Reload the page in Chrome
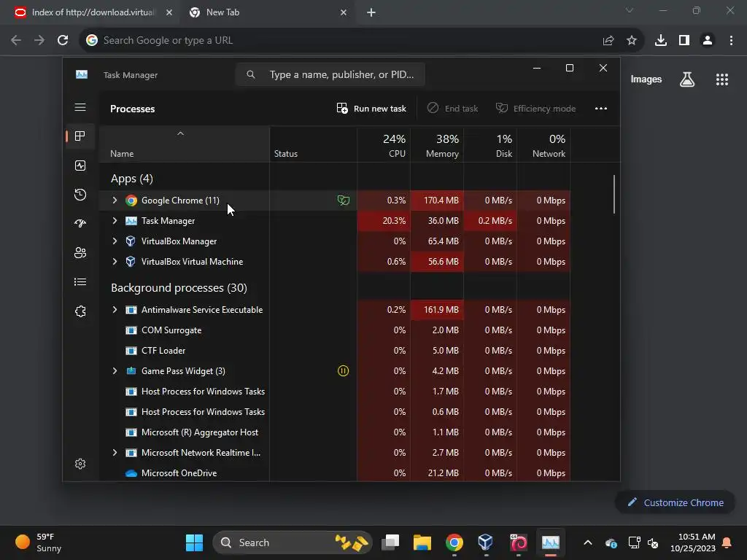This screenshot has width=747, height=560. click(x=63, y=41)
